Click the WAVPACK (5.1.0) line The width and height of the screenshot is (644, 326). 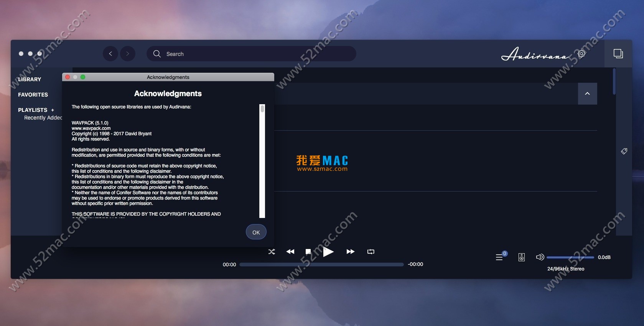coord(90,123)
